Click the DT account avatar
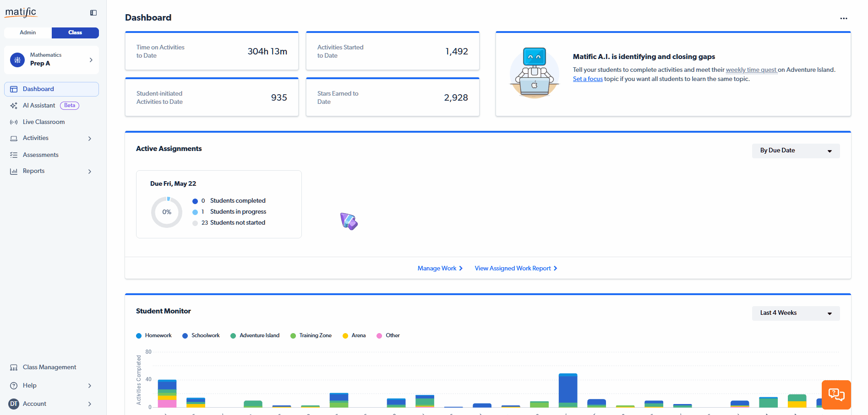This screenshot has height=415, width=868. click(x=14, y=404)
